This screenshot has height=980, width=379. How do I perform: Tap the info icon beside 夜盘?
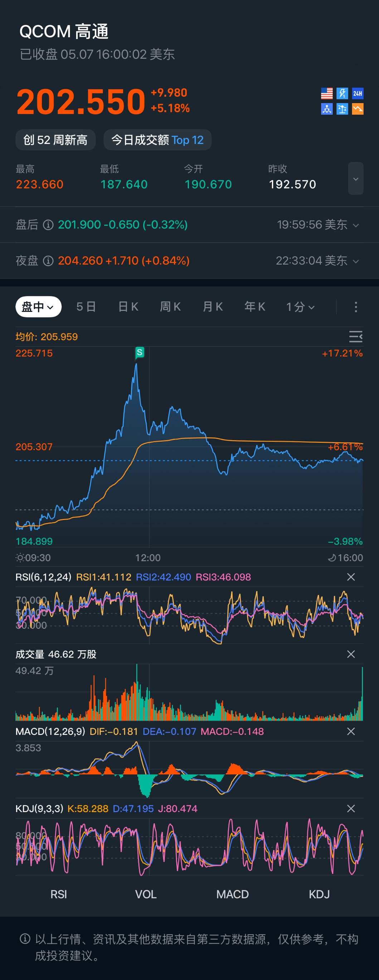pyautogui.click(x=48, y=261)
